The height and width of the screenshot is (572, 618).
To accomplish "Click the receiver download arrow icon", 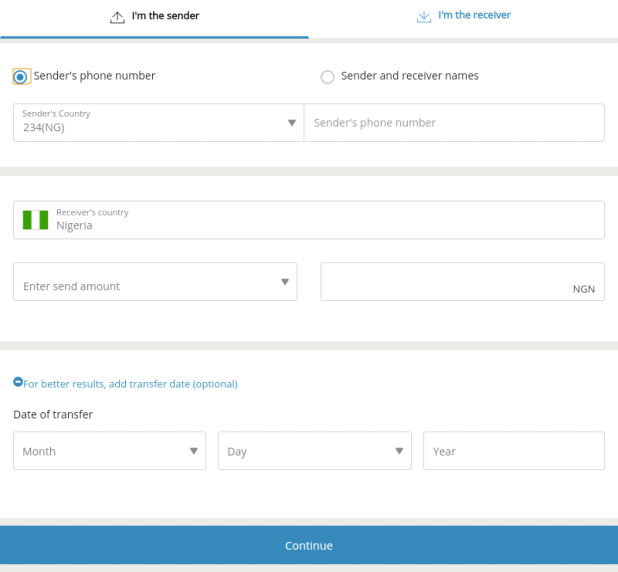I will pos(424,17).
